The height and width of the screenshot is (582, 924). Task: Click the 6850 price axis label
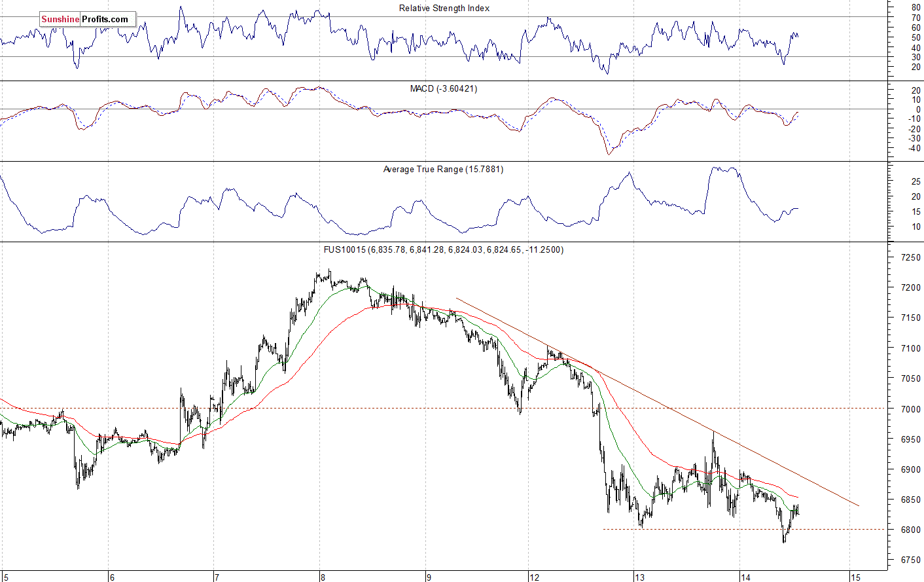click(x=911, y=500)
